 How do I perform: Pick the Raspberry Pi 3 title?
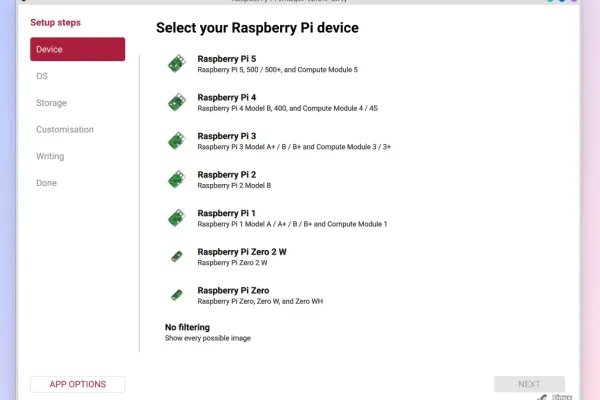227,136
